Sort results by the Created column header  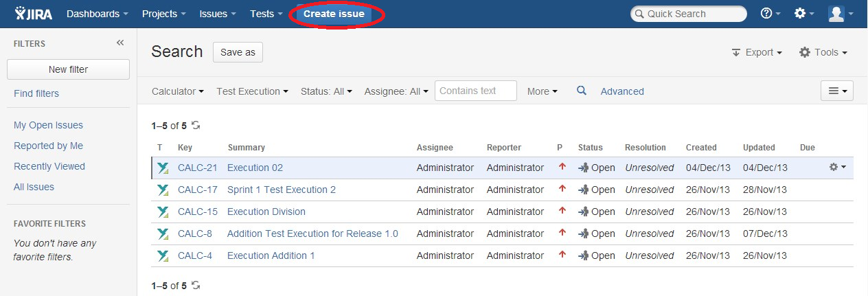point(701,147)
